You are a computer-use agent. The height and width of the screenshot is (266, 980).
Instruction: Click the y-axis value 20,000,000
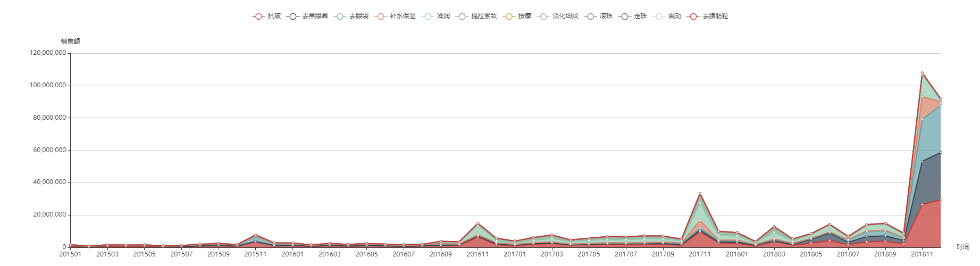click(49, 214)
